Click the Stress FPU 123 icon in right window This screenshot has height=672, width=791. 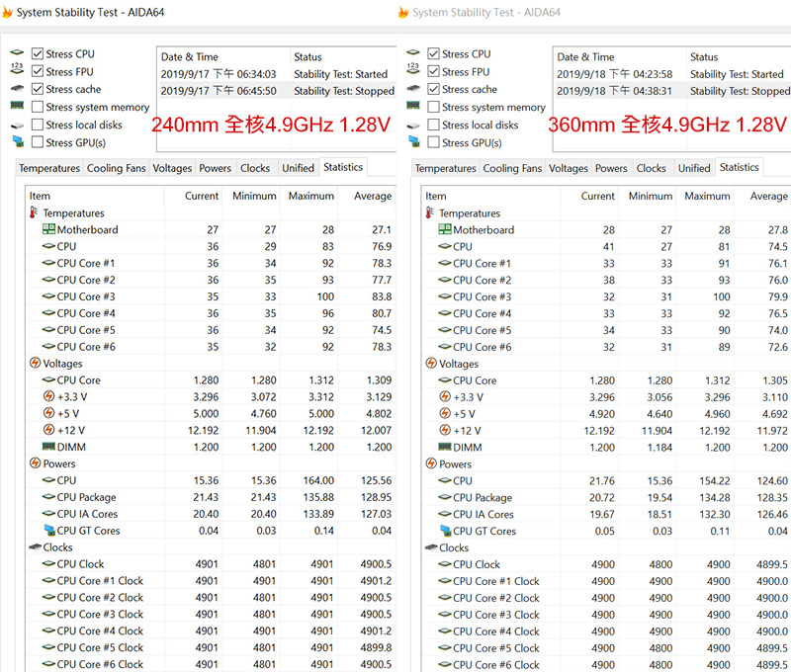pos(413,69)
